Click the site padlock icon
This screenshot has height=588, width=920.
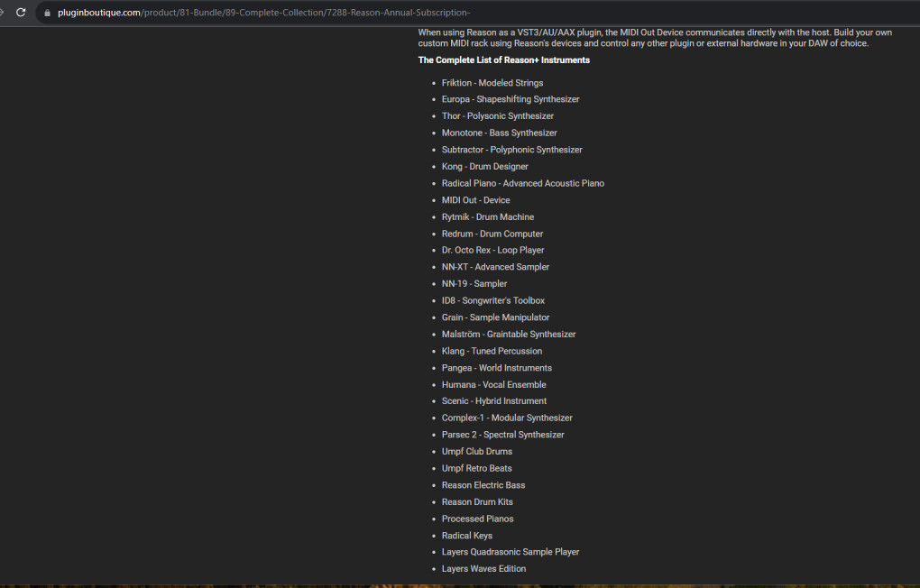[47, 13]
